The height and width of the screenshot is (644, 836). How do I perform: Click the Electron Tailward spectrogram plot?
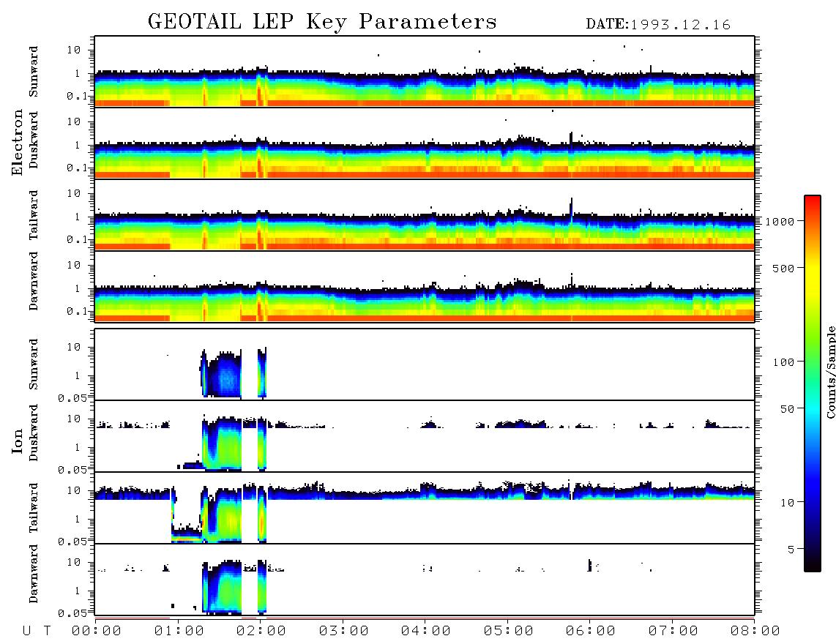[425, 215]
